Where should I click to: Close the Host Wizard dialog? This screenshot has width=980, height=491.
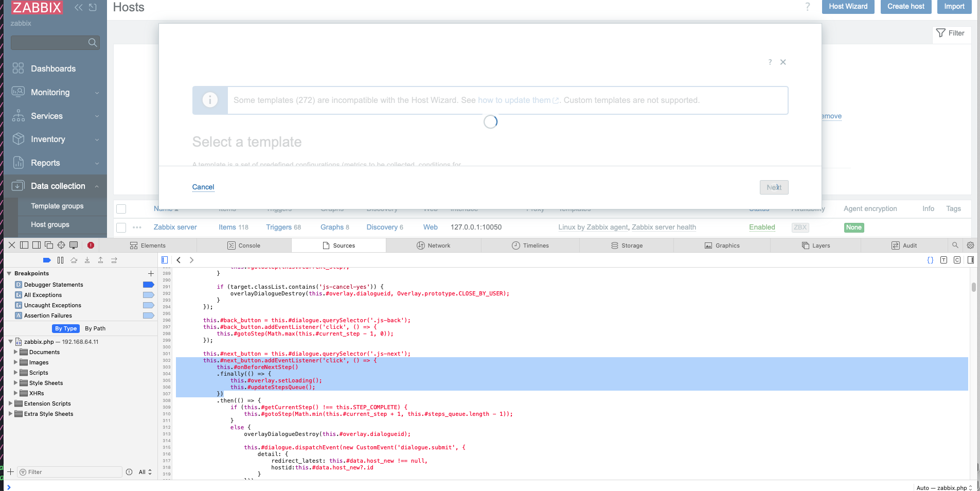click(783, 62)
